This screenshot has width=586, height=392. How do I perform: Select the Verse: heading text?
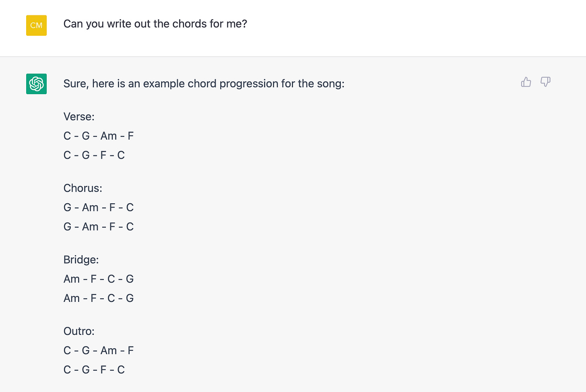pos(79,116)
